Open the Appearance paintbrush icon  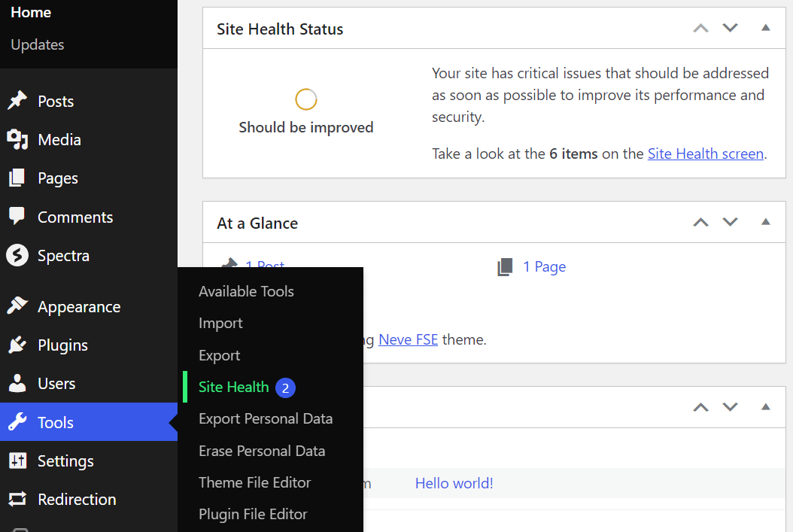[19, 306]
